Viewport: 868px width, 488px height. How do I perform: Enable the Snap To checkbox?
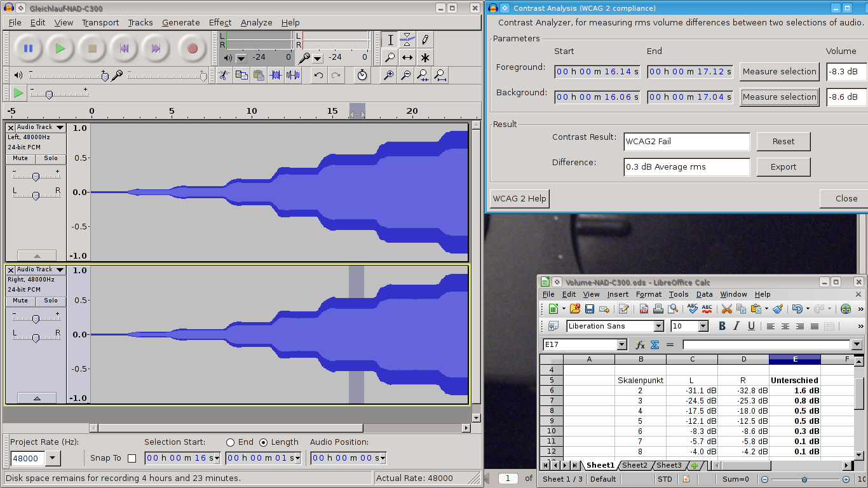tap(132, 458)
